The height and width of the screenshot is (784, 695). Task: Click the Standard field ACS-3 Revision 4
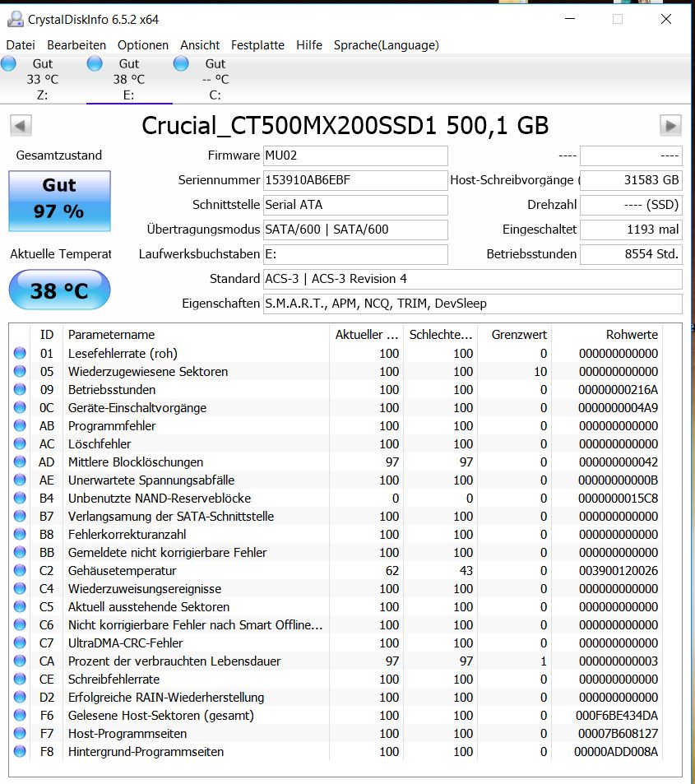point(472,279)
